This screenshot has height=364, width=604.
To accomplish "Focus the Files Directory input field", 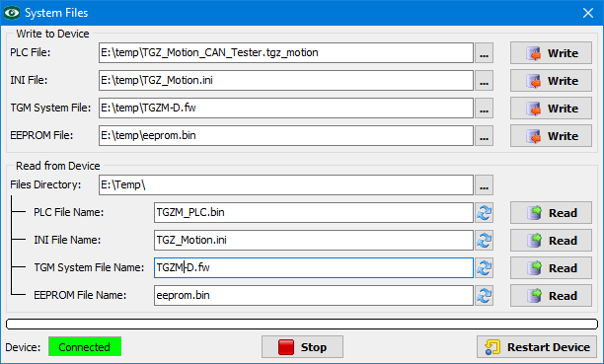I will click(x=286, y=185).
